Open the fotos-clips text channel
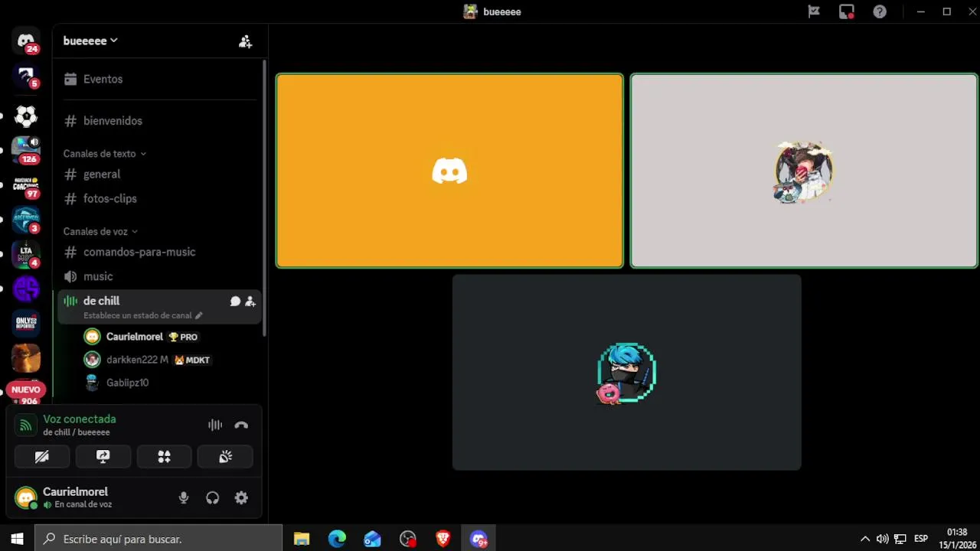Viewport: 980px width, 551px height. 159,199
